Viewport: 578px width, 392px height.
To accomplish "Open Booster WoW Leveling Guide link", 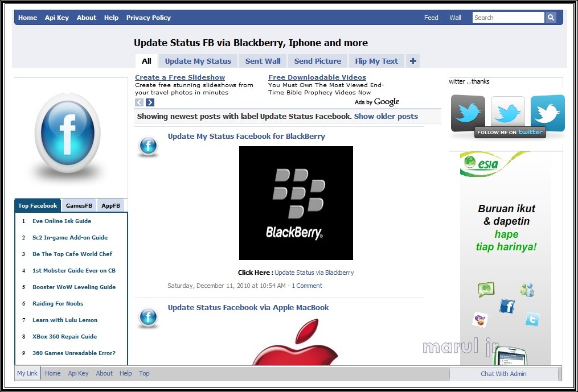I will pyautogui.click(x=74, y=287).
